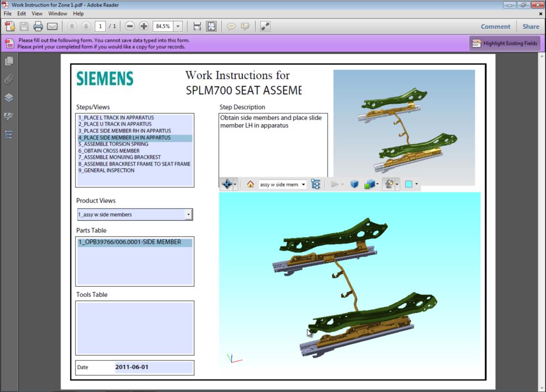Close the document with menu bar X

point(540,14)
